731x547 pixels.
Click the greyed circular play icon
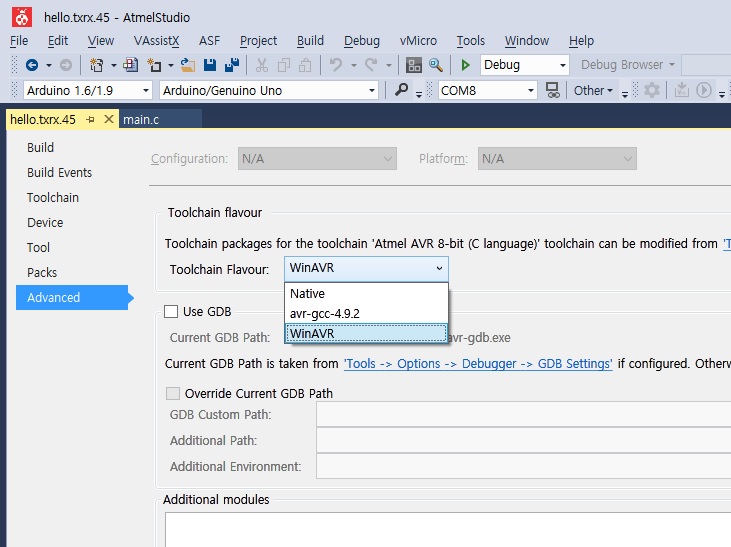click(704, 90)
